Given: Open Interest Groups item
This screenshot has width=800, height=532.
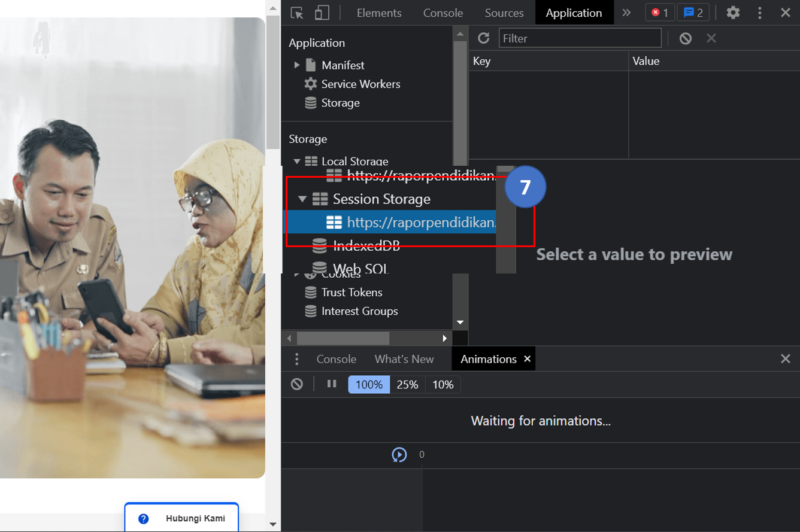Looking at the screenshot, I should point(359,311).
